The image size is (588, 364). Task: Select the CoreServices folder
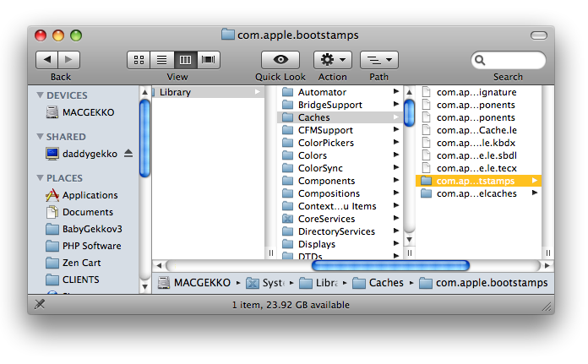coord(340,219)
